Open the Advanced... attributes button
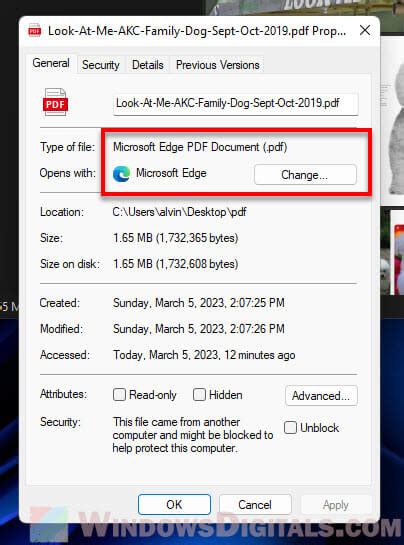This screenshot has height=545, width=404. [321, 396]
